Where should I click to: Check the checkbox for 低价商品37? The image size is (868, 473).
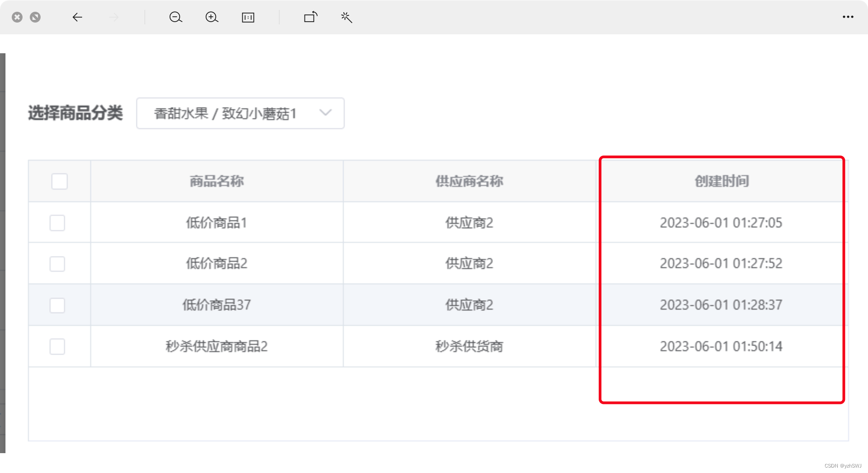[x=57, y=305]
